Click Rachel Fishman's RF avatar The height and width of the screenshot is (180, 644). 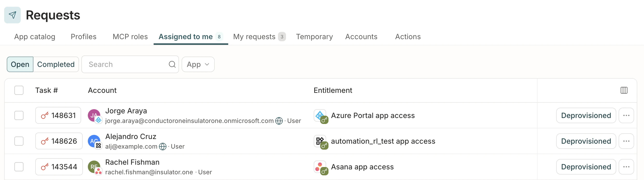(x=94, y=167)
